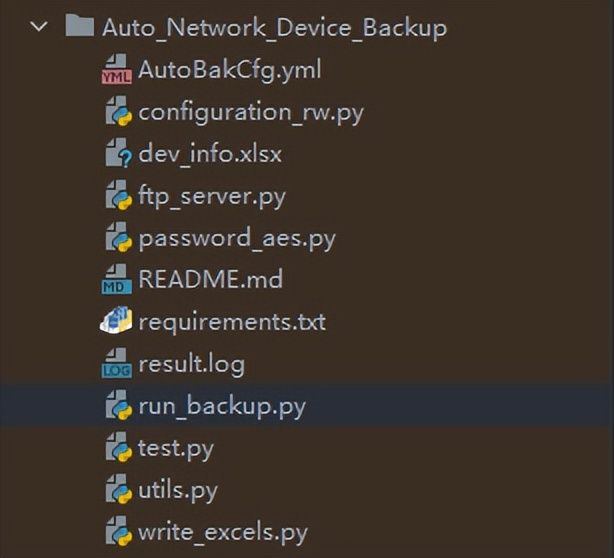The height and width of the screenshot is (558, 614).
Task: Open configuration_rw.py in the tree
Action: point(251,113)
